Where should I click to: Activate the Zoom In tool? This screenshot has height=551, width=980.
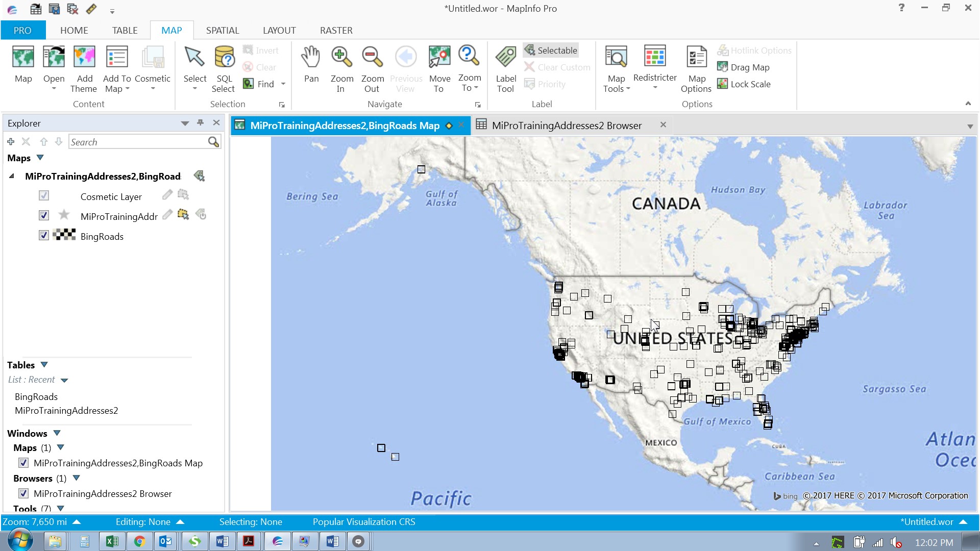[341, 67]
